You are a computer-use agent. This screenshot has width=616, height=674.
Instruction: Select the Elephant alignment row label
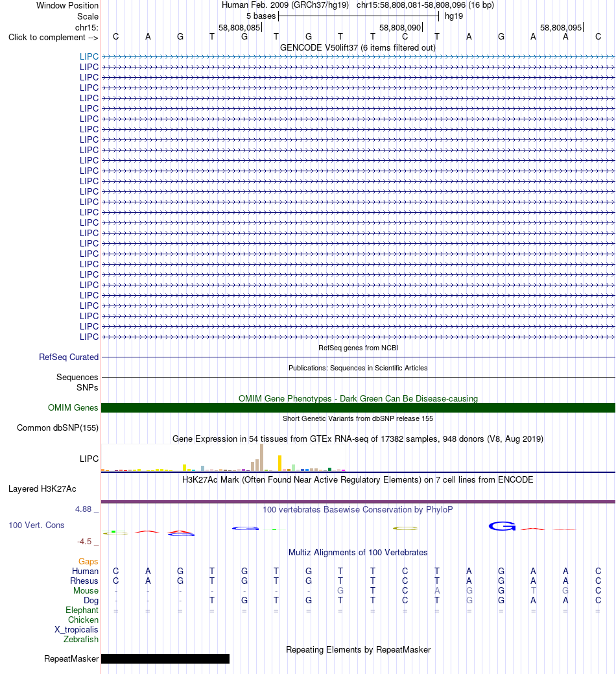pos(82,610)
